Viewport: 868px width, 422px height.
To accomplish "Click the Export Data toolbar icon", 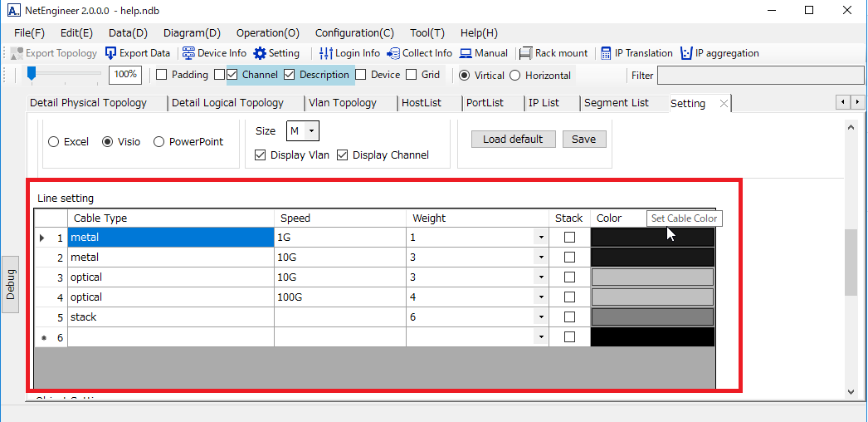I will 111,53.
